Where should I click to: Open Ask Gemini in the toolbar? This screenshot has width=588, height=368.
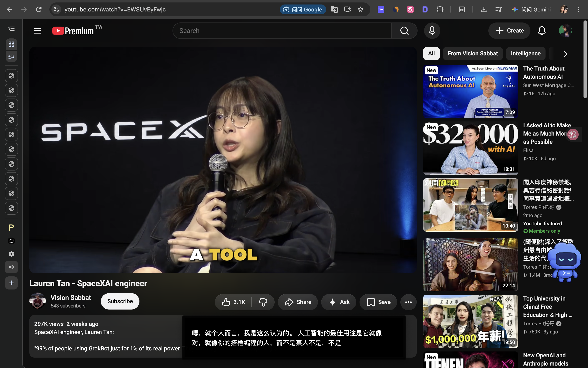point(531,9)
